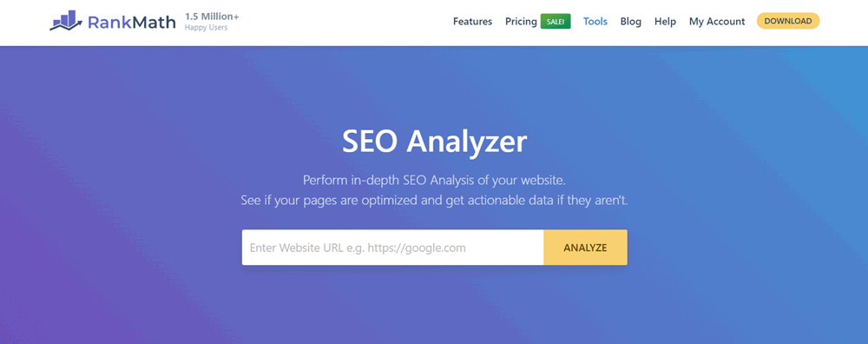Click the green SALE! badge
The height and width of the screenshot is (344, 868).
click(x=556, y=22)
